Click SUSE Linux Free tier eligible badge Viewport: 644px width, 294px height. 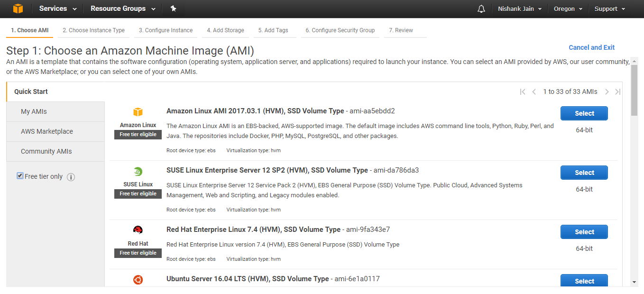coord(138,193)
